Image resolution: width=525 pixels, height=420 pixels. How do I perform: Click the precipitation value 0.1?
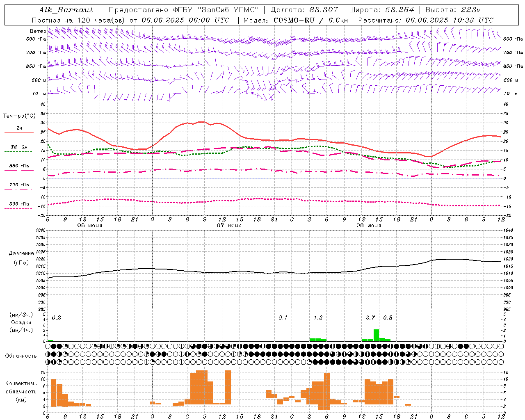(x=283, y=318)
